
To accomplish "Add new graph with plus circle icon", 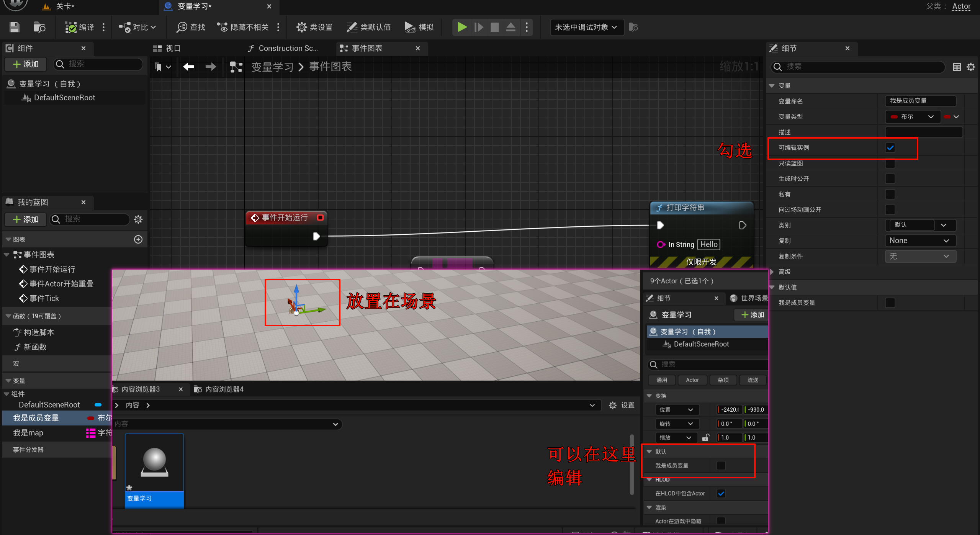I will tap(138, 239).
